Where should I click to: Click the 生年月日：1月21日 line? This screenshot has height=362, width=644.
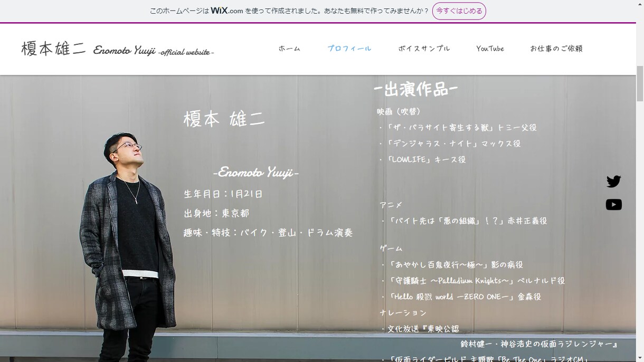[x=223, y=194]
